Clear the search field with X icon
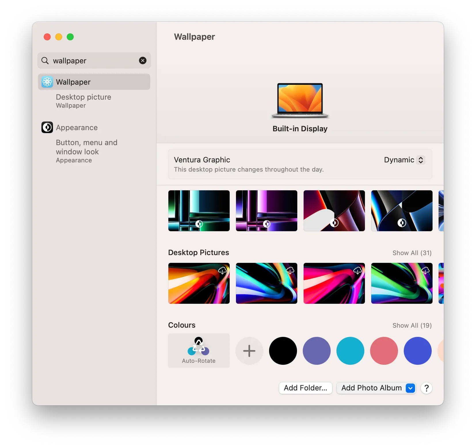This screenshot has width=476, height=448. click(142, 60)
